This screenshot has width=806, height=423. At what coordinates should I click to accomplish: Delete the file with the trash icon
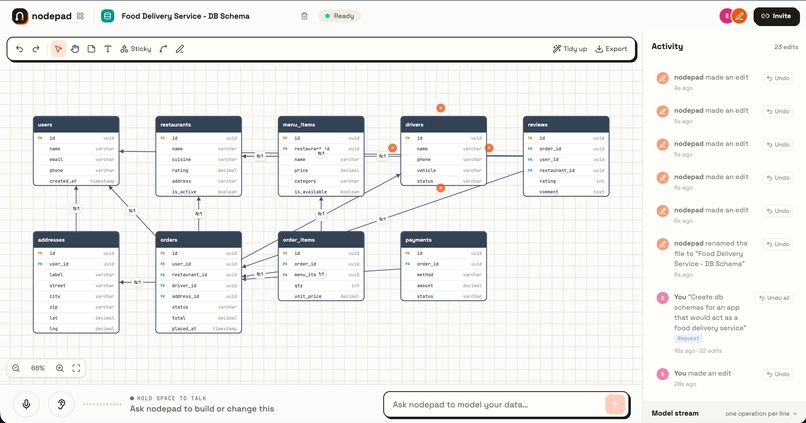click(x=304, y=16)
